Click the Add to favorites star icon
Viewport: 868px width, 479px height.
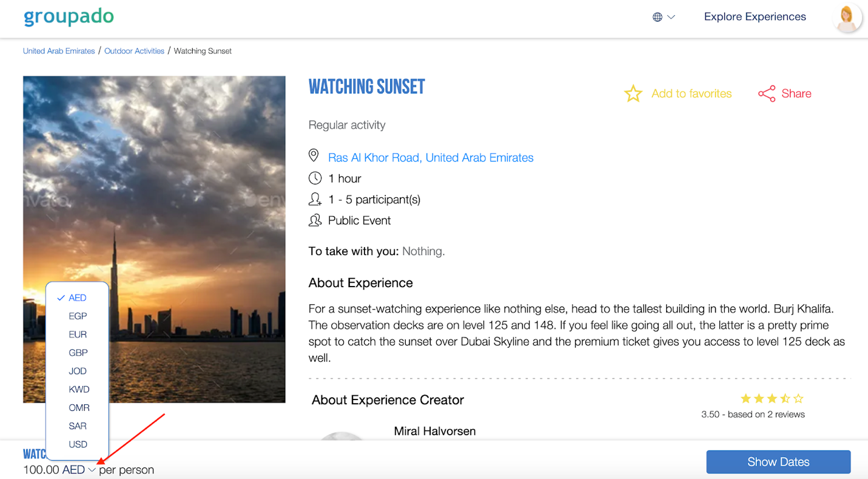click(633, 93)
